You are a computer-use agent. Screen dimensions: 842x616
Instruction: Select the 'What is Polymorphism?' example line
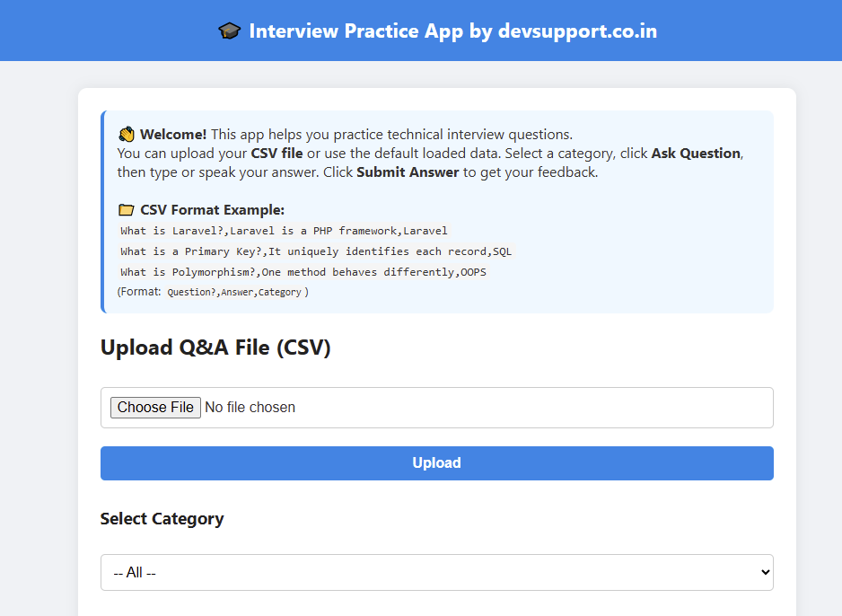coord(303,272)
